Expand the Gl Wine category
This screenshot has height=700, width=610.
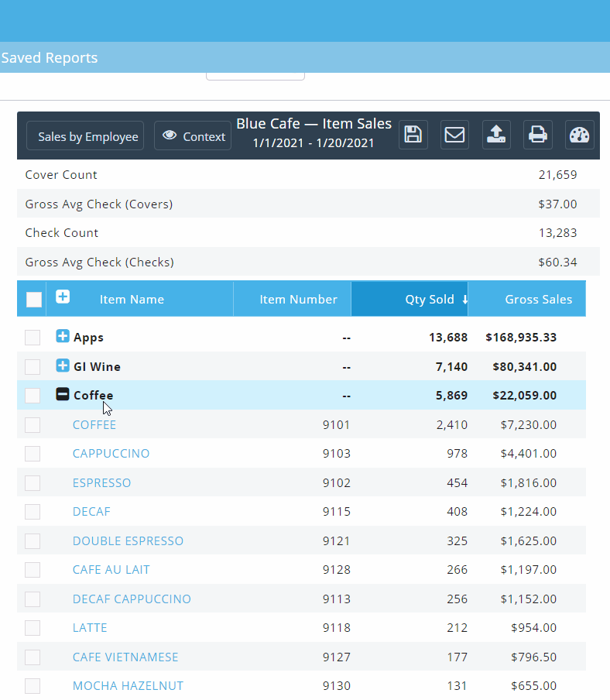63,366
